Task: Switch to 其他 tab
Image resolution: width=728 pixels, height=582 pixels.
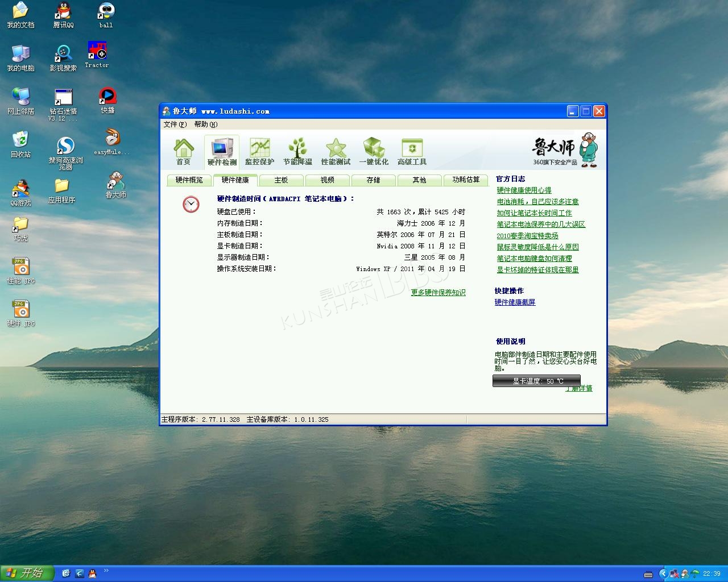Action: tap(420, 180)
